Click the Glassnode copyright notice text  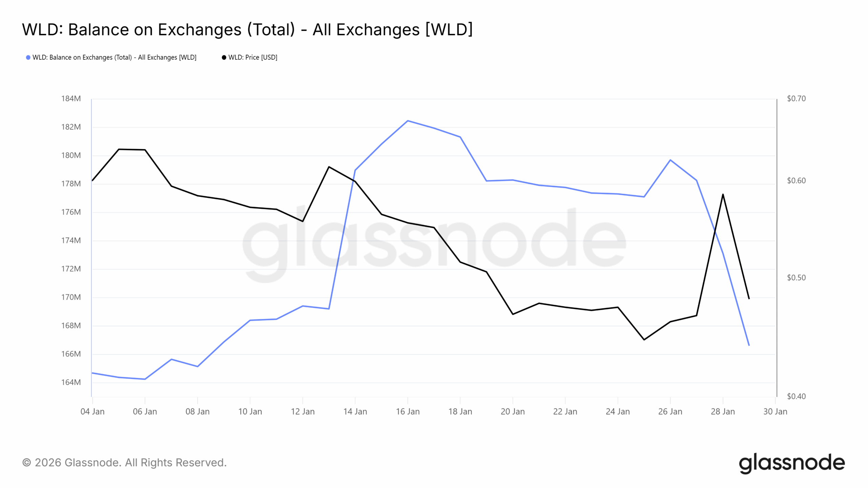tap(124, 463)
